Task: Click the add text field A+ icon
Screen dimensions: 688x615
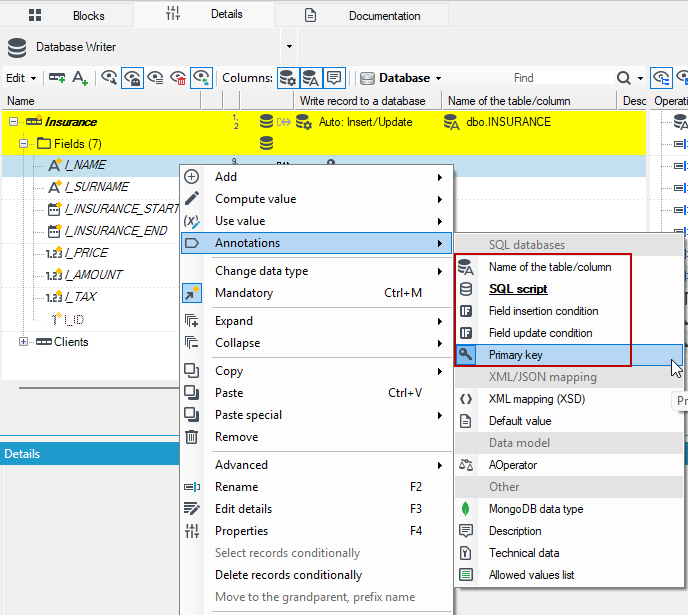Action: click(80, 78)
